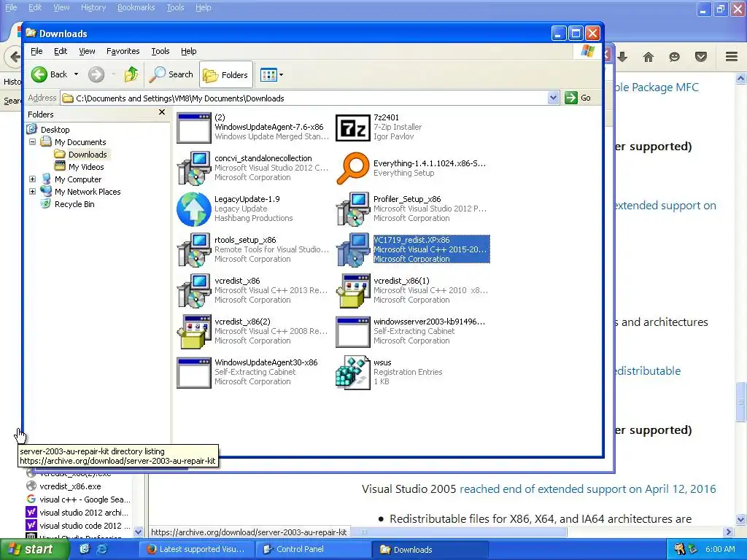
Task: Toggle the Folders pane button
Action: 226,75
